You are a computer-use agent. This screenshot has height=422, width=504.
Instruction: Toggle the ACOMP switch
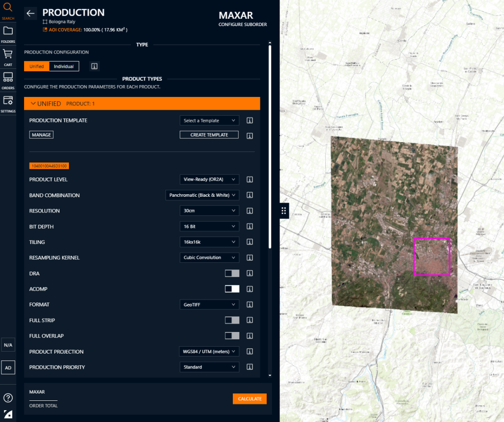pyautogui.click(x=232, y=289)
